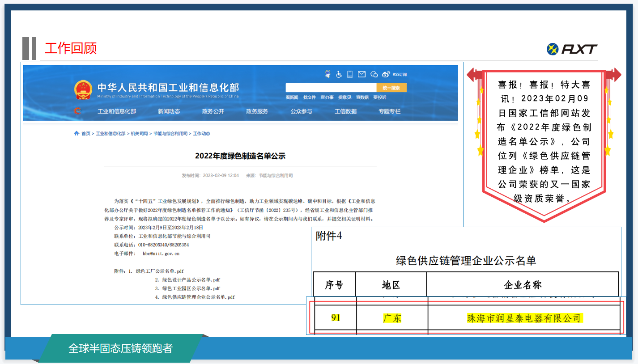638x364 pixels.
Task: Click the phone number 010-68205340/68205354
Action: [x=164, y=245]
